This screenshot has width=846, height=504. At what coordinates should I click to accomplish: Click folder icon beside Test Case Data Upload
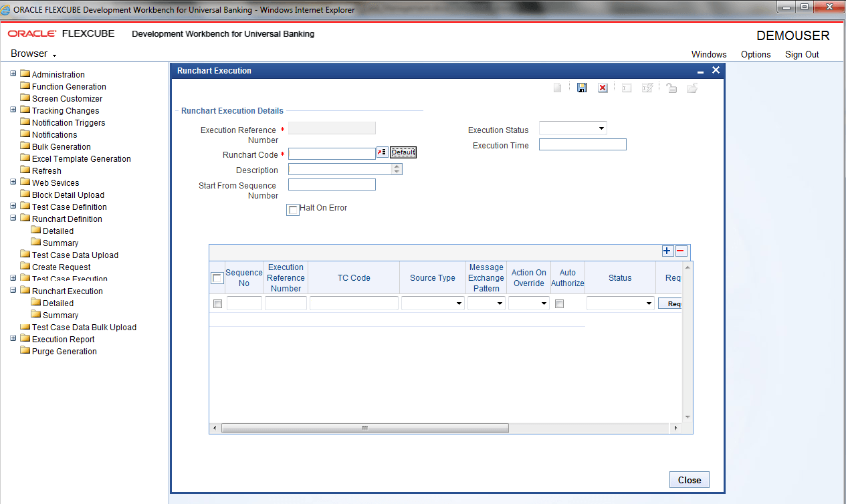tap(25, 255)
